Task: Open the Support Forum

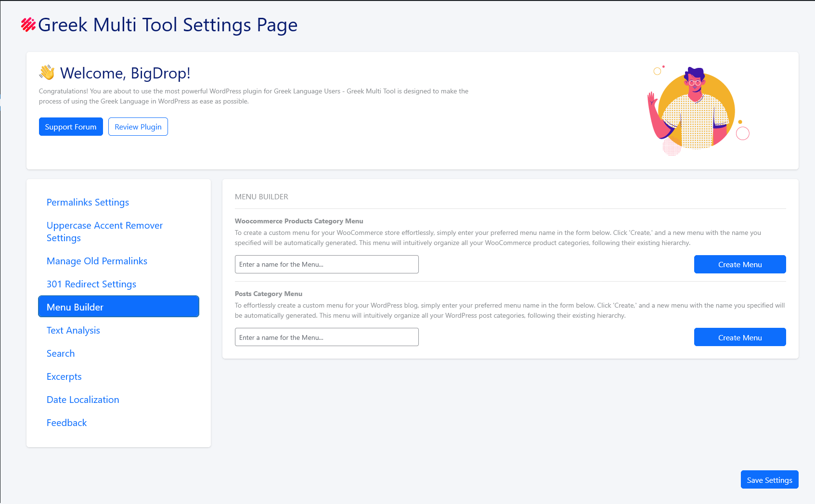Action: (x=71, y=127)
